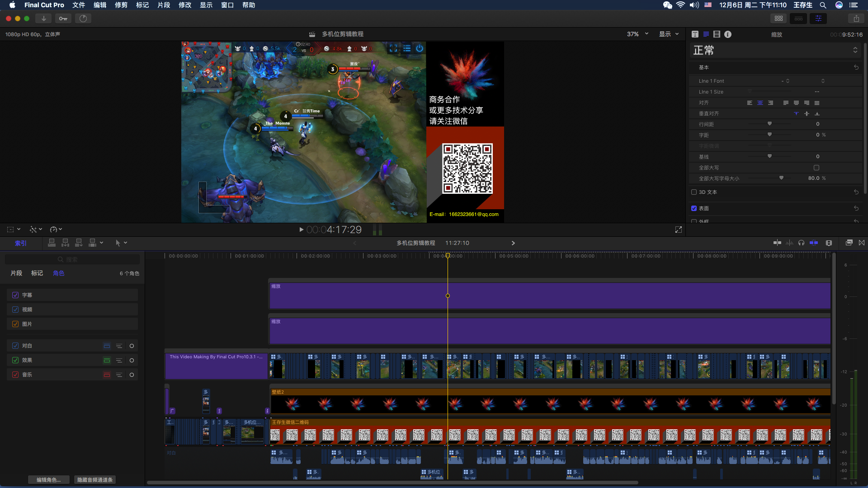Apply left text alignment
The image size is (868, 488).
(x=750, y=103)
